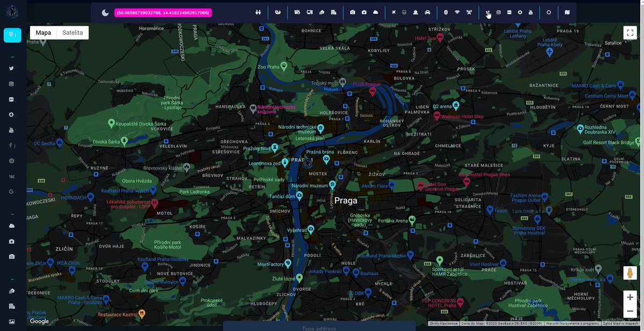Click the Google icon in left sidebar
644x331 pixels.
point(11,192)
